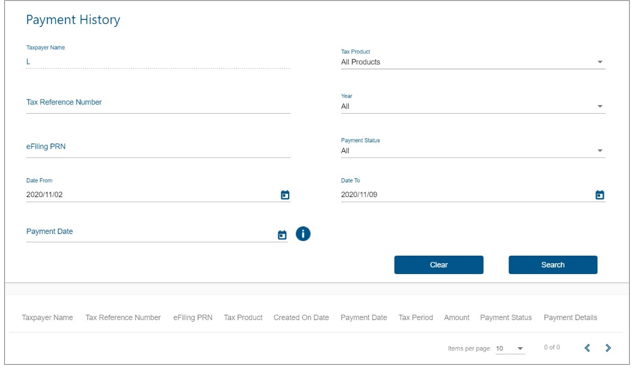Click the Taxpayer Name column header
The width and height of the screenshot is (637, 370).
(x=48, y=318)
